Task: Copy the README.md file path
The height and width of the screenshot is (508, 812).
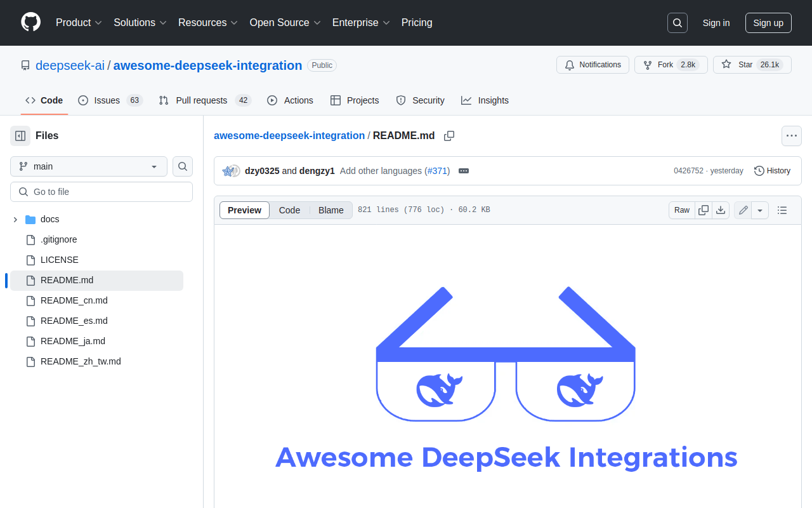Action: coord(449,136)
